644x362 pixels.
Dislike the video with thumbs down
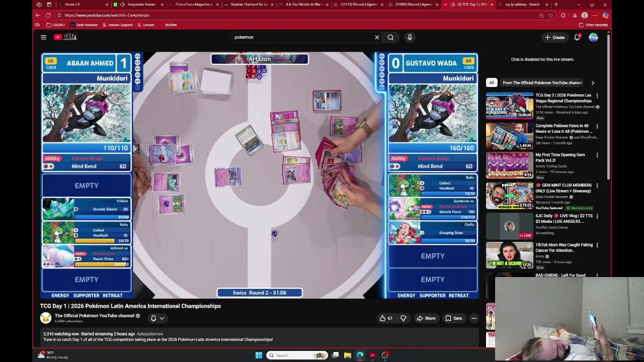[x=403, y=318]
